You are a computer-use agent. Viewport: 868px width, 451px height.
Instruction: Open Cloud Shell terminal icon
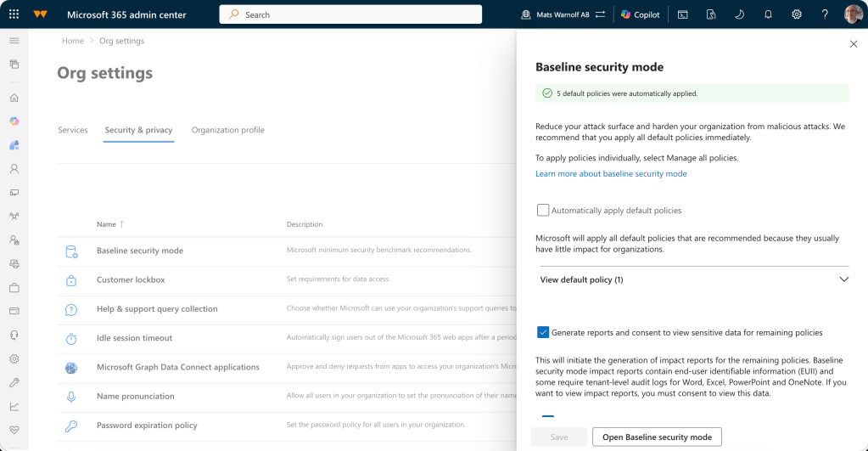coord(682,14)
